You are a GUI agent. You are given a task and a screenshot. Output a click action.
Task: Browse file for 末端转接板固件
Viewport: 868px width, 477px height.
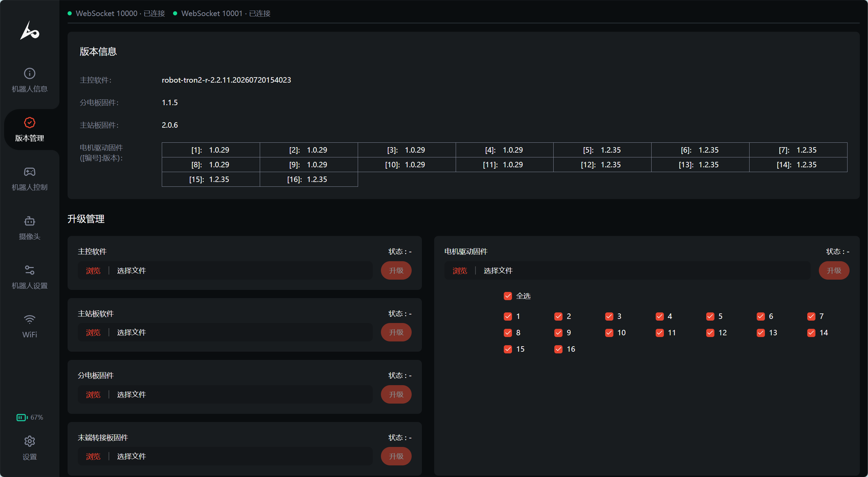coord(93,456)
